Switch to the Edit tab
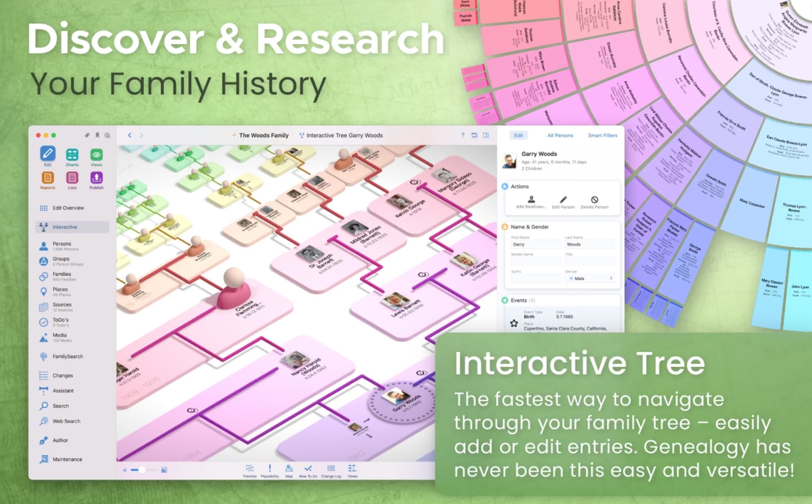The height and width of the screenshot is (504, 812). [518, 135]
